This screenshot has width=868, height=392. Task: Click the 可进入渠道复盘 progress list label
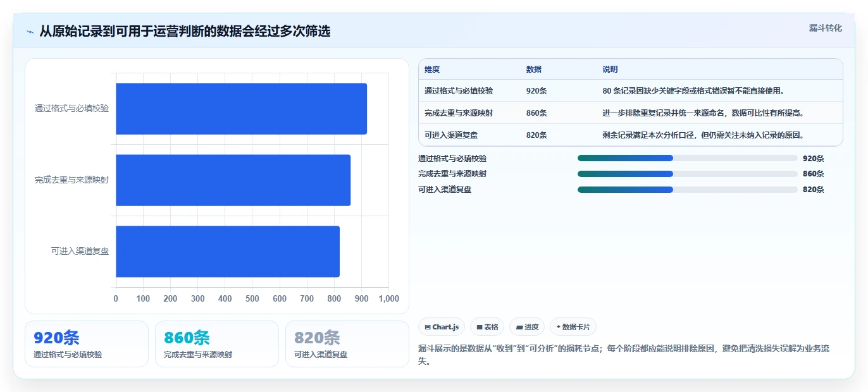[445, 190]
